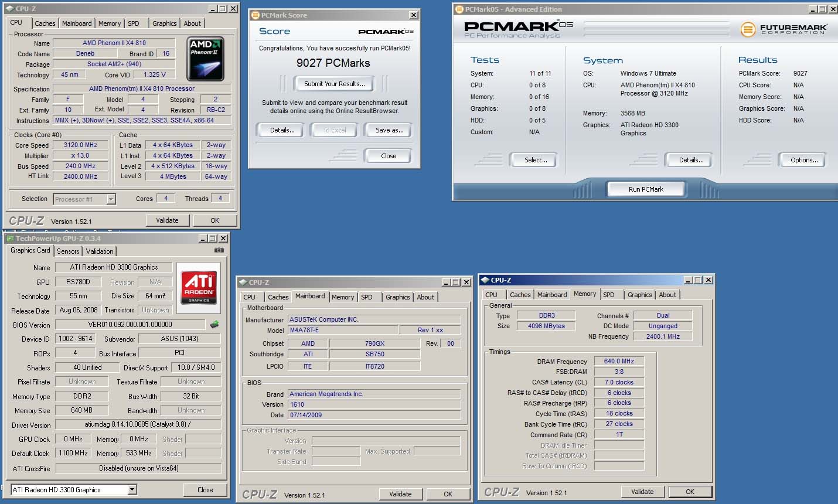Viewport: 838px width, 504px height.
Task: Click Validate in top CPU-Z window
Action: click(167, 220)
